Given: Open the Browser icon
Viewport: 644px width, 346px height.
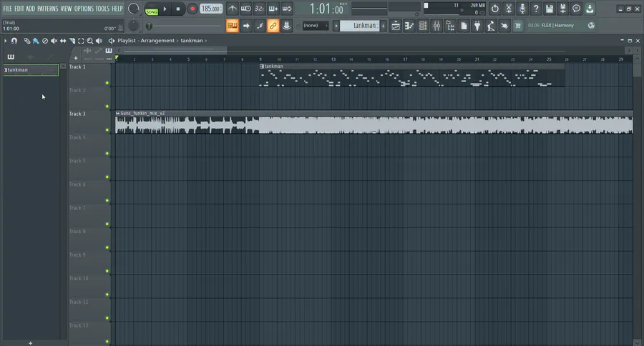Looking at the screenshot, I should [450, 26].
